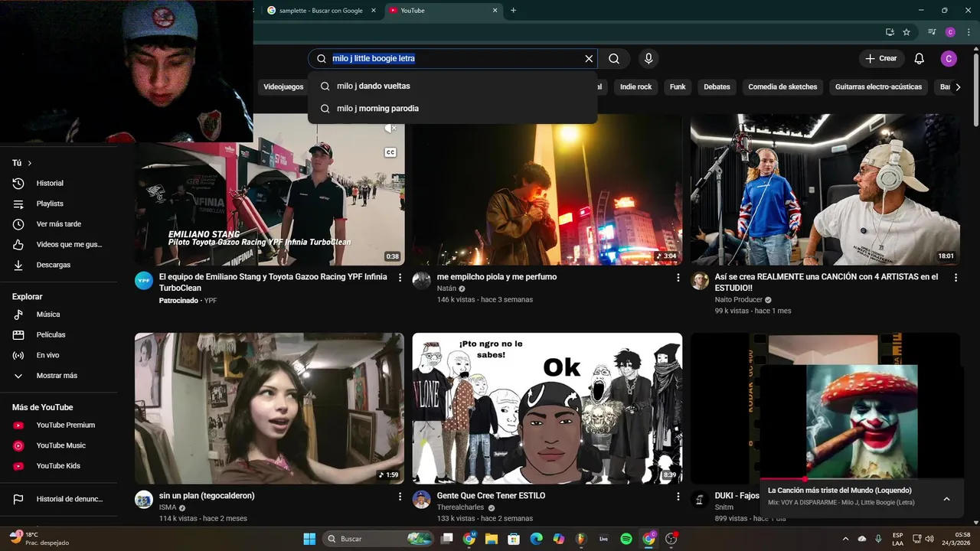Image resolution: width=980 pixels, height=551 pixels.
Task: Open options for sin un plan video
Action: coord(400,497)
